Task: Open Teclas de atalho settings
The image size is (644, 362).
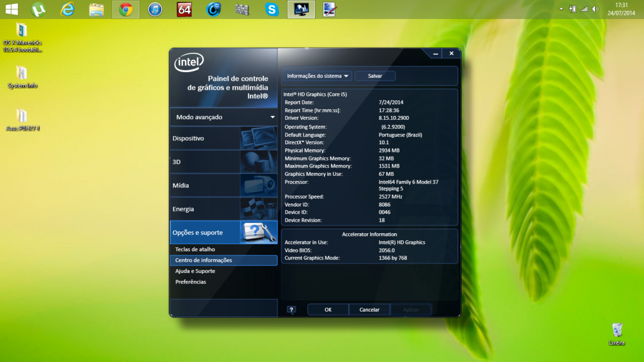Action: (195, 249)
